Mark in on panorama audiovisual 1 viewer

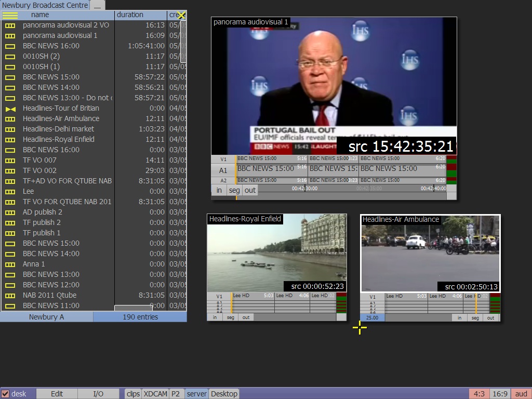219,190
